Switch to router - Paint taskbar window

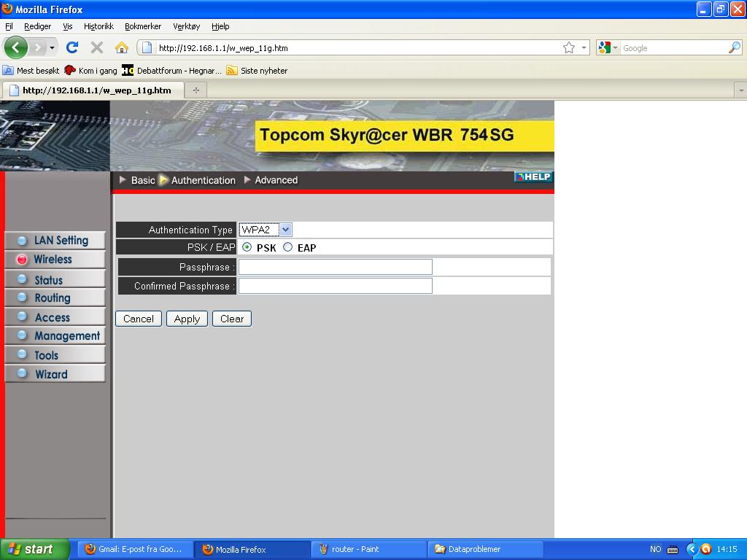[369, 549]
